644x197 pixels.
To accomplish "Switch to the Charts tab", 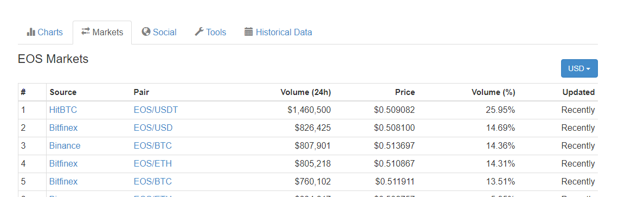I will 45,33.
